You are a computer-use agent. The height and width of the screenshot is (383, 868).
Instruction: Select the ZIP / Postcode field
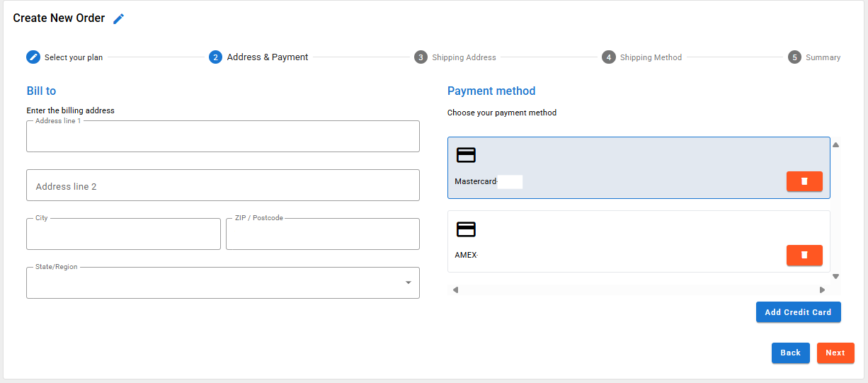[322, 234]
